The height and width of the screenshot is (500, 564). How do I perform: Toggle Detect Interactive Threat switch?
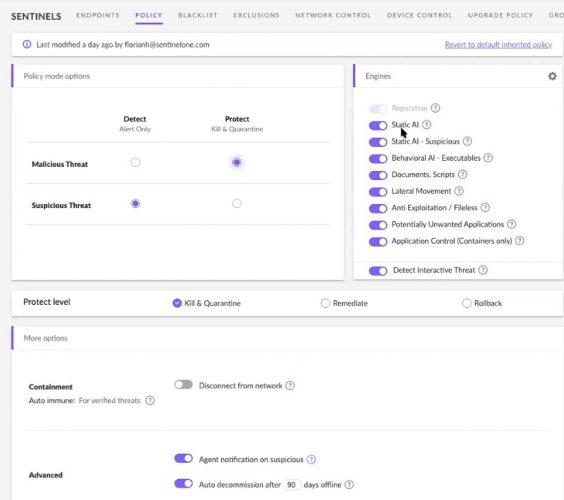click(378, 271)
